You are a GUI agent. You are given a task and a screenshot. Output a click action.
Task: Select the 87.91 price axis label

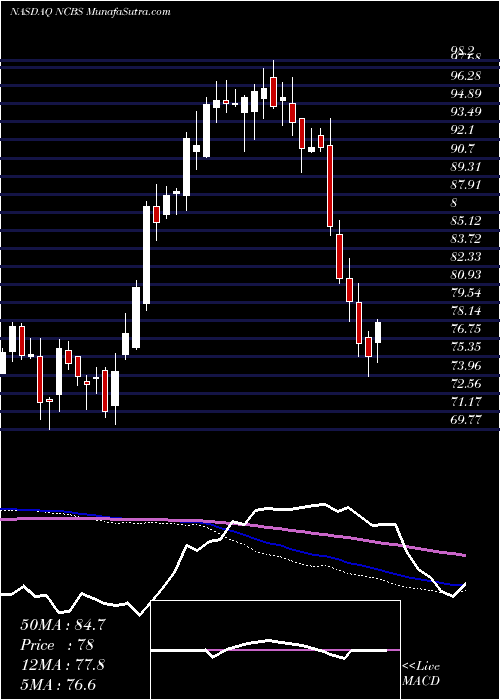click(466, 184)
